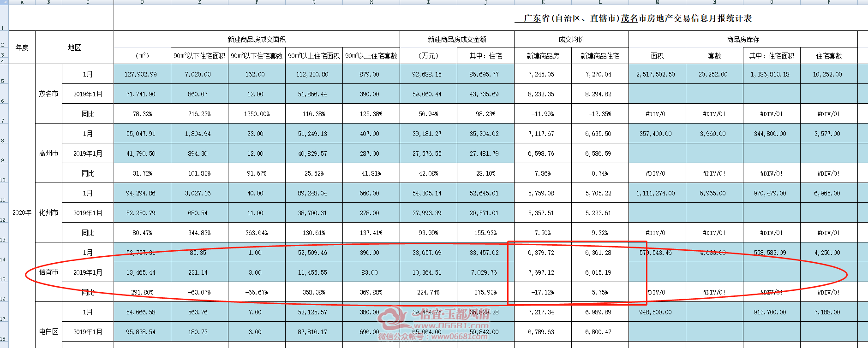Select row 5 by its row number
This screenshot has height=348, width=868.
4,74
